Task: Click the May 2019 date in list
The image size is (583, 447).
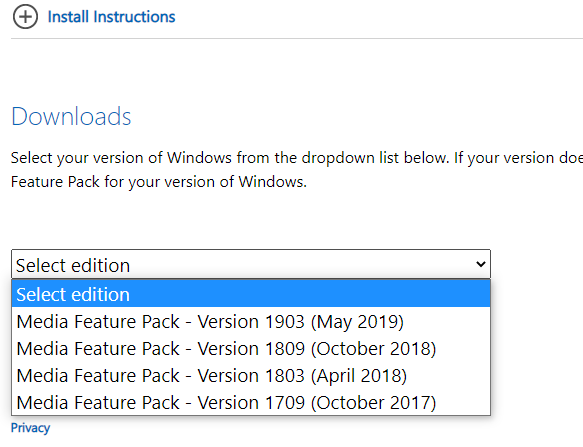Action: [x=357, y=322]
